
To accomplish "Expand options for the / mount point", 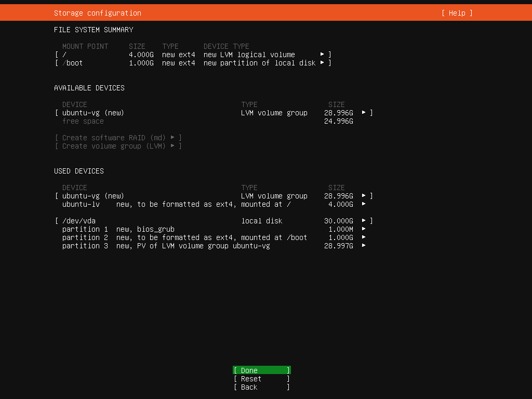I will pos(323,54).
